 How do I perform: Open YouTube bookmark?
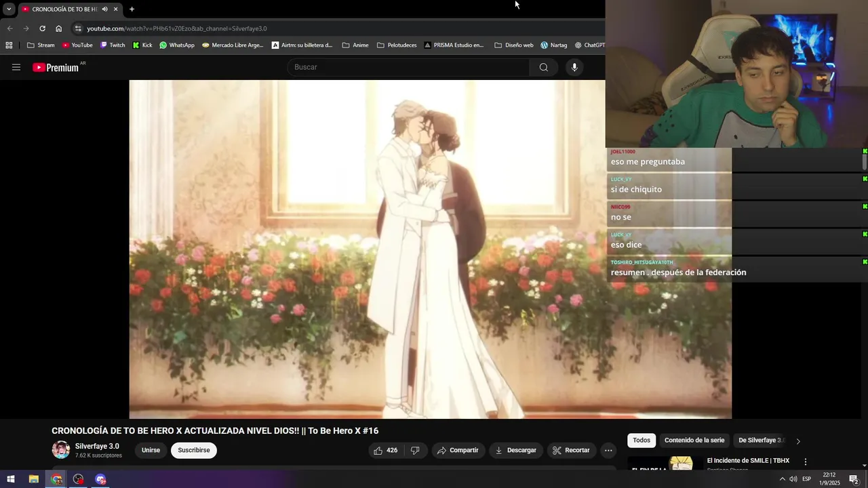pos(77,45)
